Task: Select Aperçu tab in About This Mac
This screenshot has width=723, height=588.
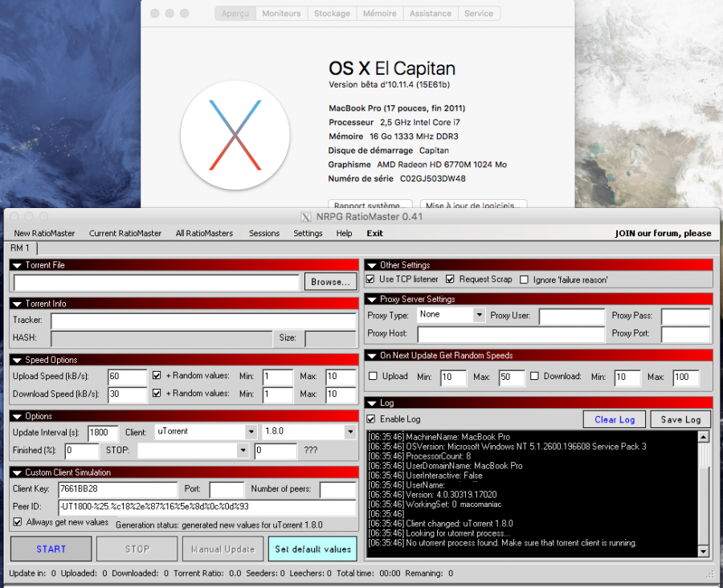Action: [235, 14]
